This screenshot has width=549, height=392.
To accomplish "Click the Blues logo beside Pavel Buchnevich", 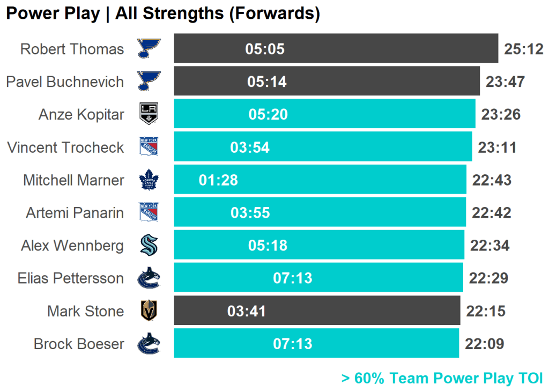I will pos(149,82).
